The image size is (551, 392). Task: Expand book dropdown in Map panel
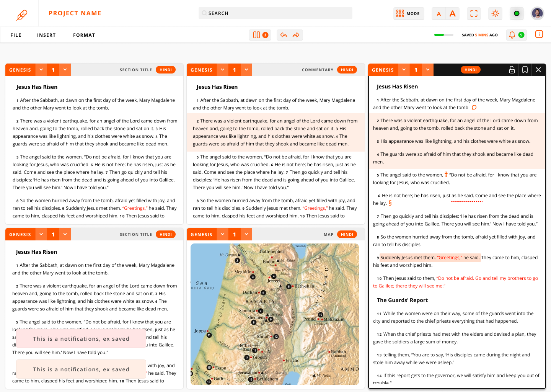pyautogui.click(x=222, y=234)
